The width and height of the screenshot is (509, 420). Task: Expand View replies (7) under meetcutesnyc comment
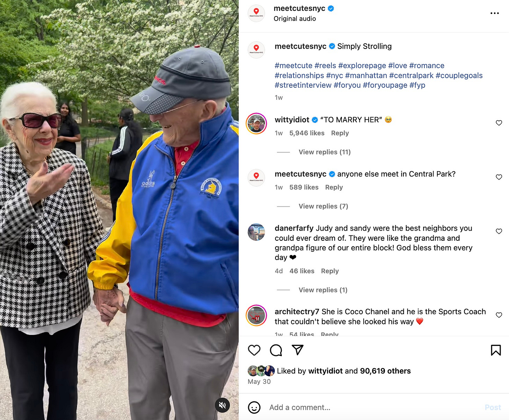pos(323,206)
